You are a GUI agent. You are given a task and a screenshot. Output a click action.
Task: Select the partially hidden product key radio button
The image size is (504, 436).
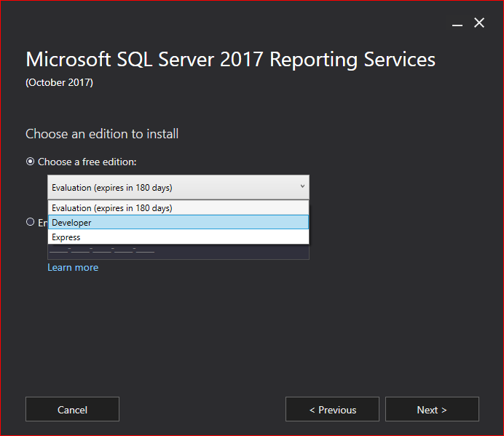(x=31, y=223)
